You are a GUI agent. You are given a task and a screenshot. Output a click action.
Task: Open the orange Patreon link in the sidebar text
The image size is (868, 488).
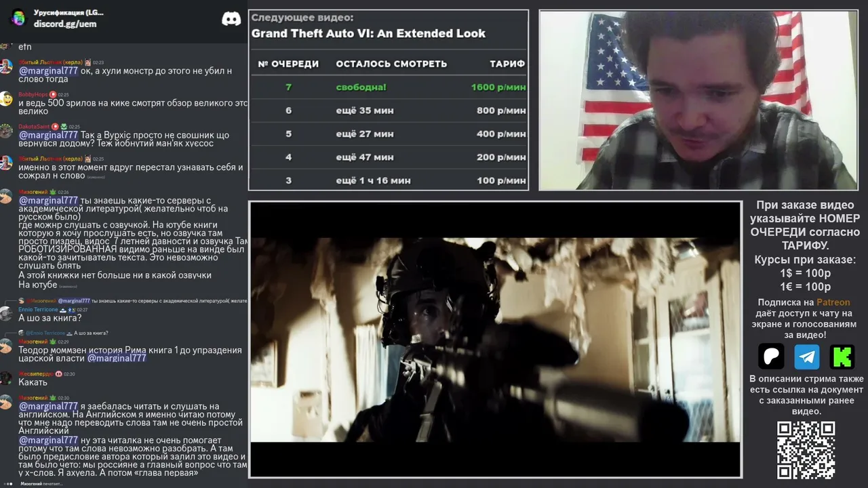tap(833, 302)
